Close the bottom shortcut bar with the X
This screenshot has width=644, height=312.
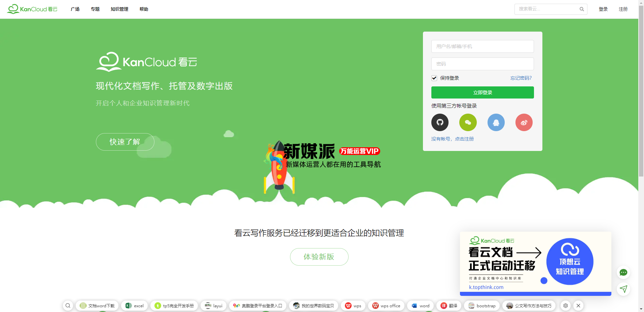coord(578,306)
